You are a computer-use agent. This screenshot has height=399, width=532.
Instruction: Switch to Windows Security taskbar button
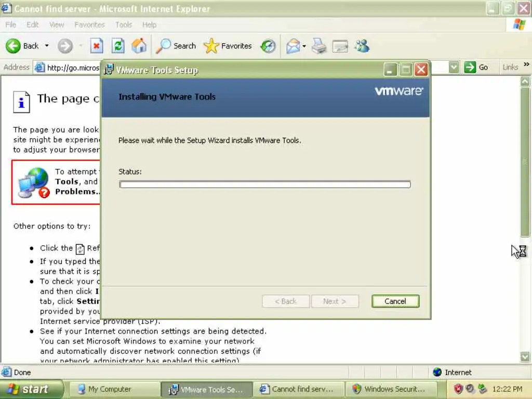[x=390, y=389]
